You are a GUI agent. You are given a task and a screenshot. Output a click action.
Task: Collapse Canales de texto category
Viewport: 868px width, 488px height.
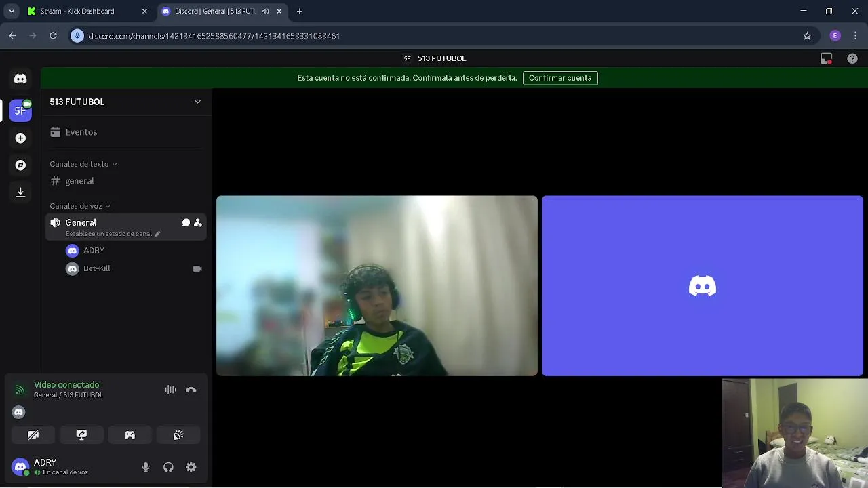[x=83, y=164]
